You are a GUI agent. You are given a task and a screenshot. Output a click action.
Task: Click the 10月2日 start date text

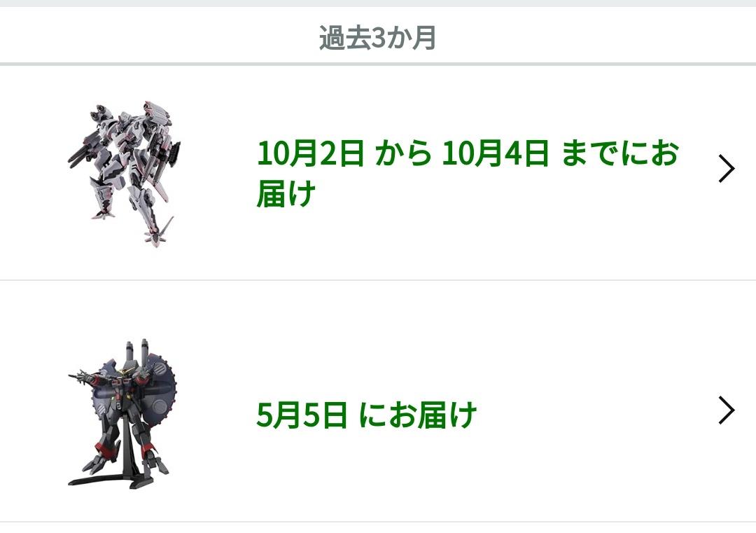(x=310, y=153)
